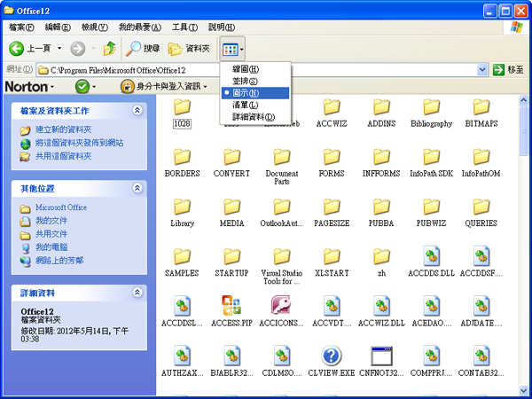Open 我的文件 link
This screenshot has width=532, height=399.
point(51,221)
